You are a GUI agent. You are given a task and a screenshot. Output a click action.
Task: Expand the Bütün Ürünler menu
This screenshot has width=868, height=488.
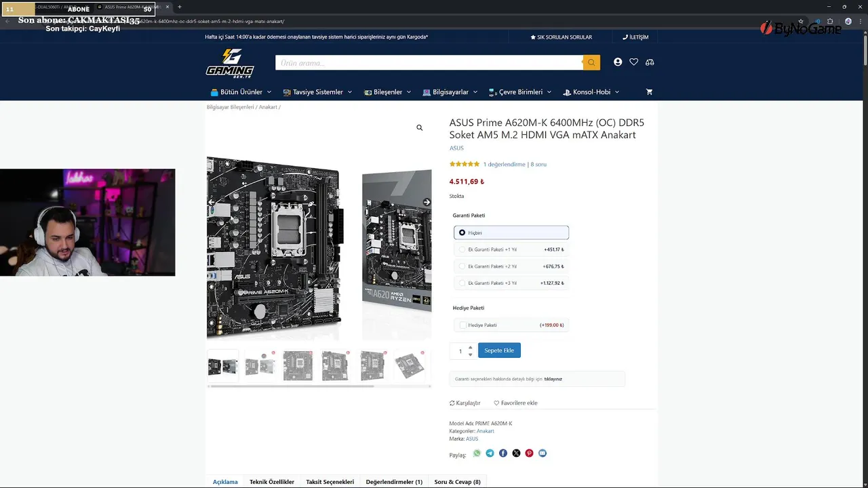tap(241, 91)
